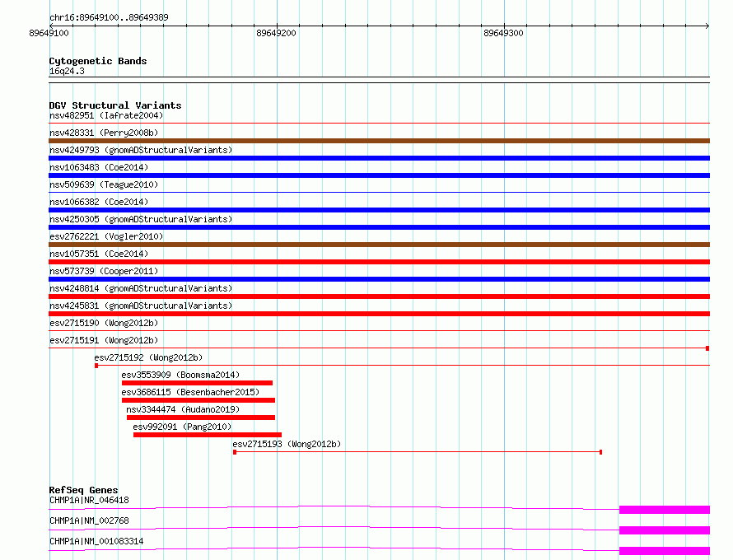Click the red bar of esv3553909
The width and height of the screenshot is (733, 560).
tap(197, 383)
